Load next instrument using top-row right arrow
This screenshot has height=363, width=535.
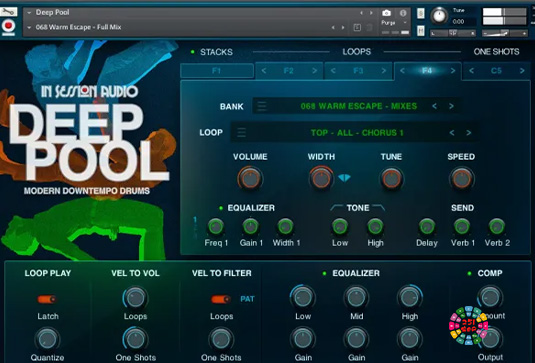pos(371,13)
